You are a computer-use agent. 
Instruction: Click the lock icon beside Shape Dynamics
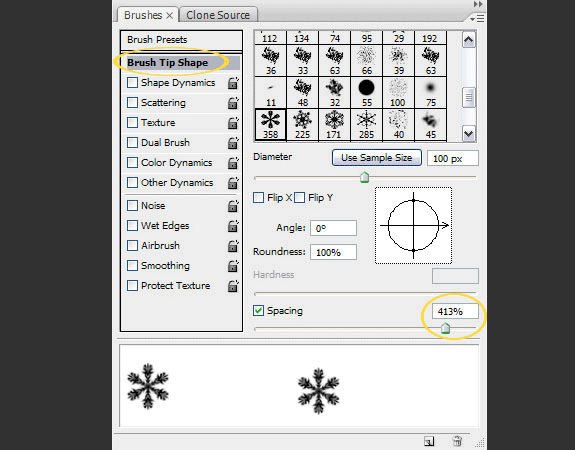pyautogui.click(x=233, y=83)
